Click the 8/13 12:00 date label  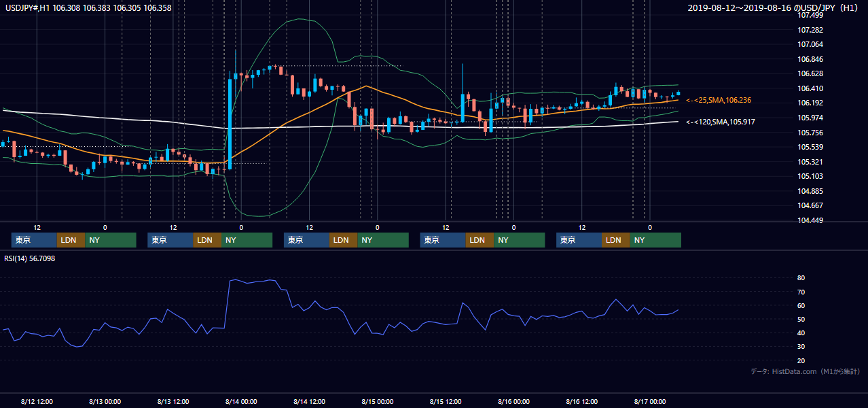point(173,401)
